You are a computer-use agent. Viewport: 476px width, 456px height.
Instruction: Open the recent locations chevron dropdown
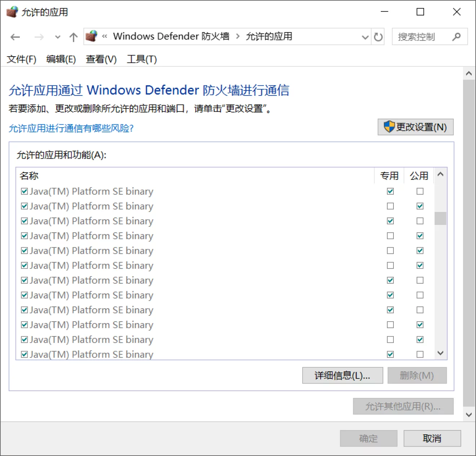(57, 37)
